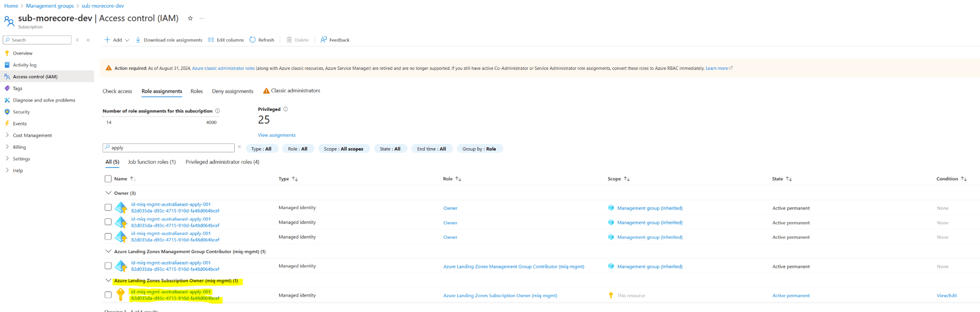Sort by Role column arrows
Screen dimensions: 980x312
pyautogui.click(x=458, y=178)
